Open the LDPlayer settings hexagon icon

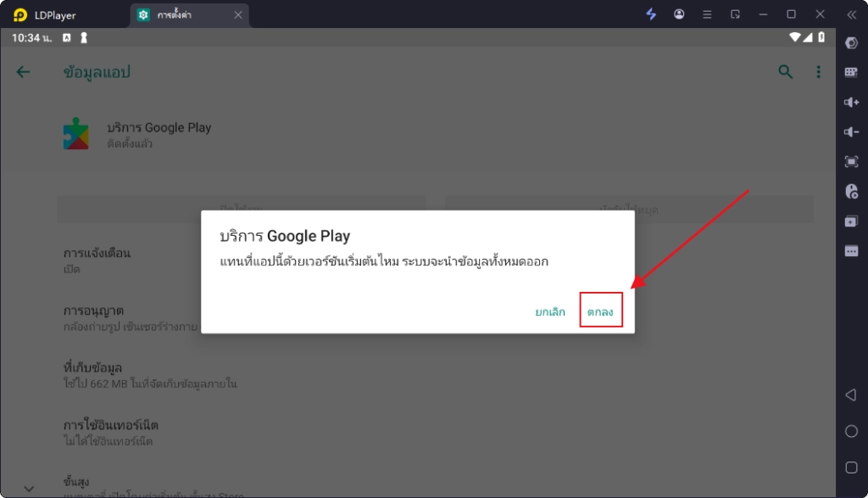click(x=851, y=42)
